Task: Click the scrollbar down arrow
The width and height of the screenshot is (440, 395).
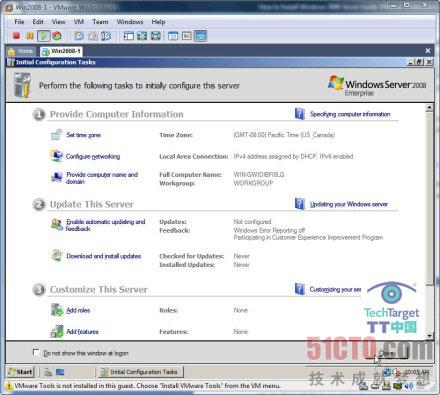Action: (429, 336)
